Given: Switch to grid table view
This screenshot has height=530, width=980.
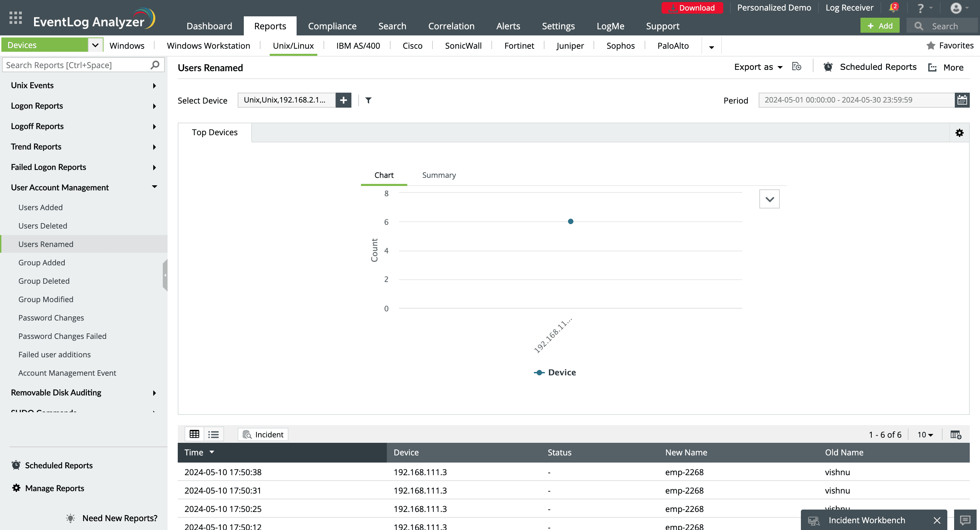Looking at the screenshot, I should [194, 434].
